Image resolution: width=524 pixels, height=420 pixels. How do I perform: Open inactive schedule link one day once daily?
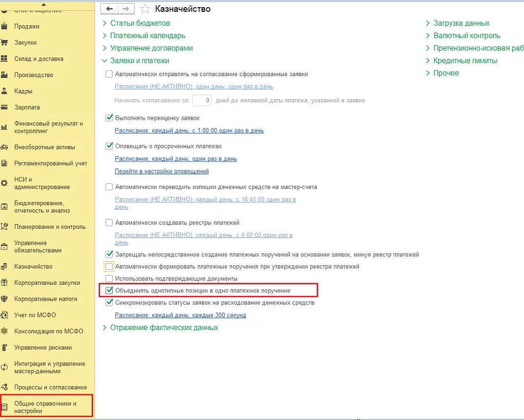[194, 86]
